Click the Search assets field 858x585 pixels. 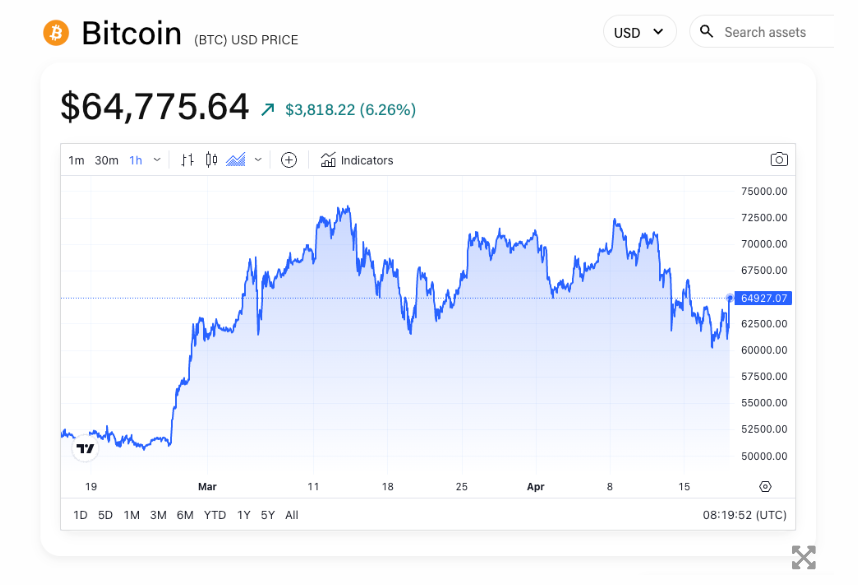770,32
